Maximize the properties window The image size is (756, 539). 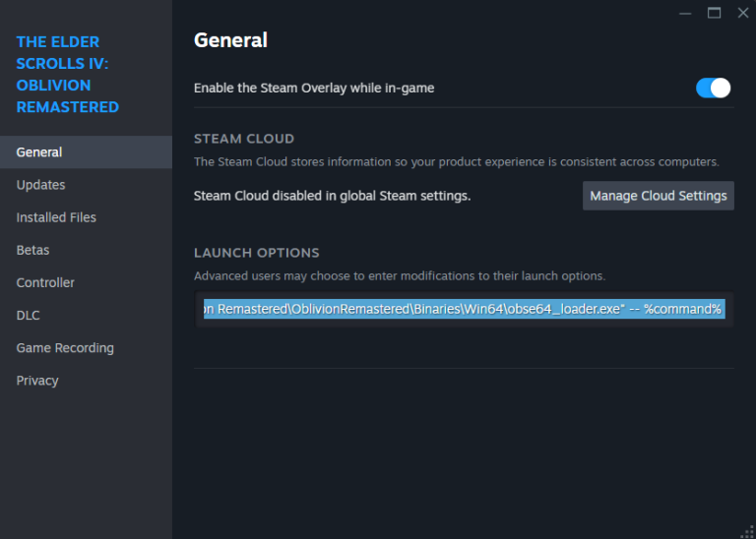[714, 13]
